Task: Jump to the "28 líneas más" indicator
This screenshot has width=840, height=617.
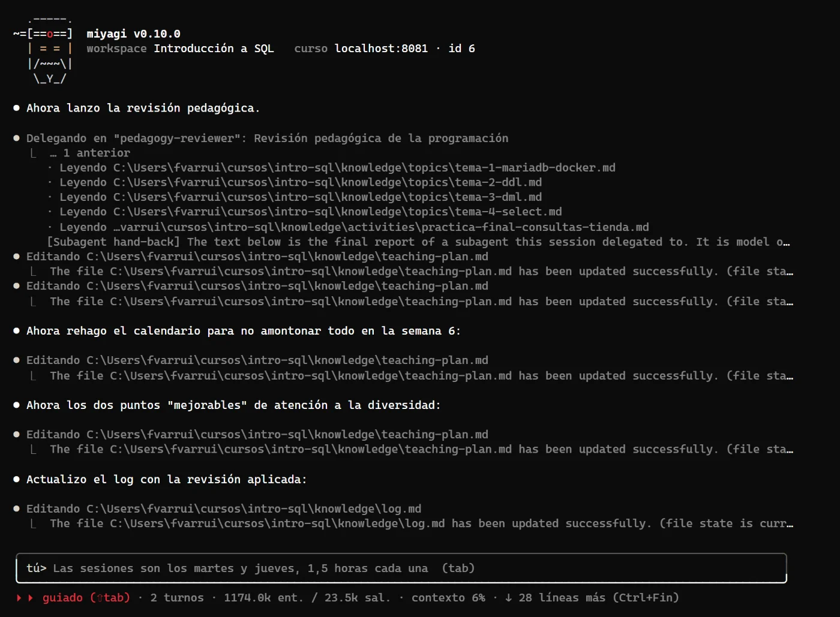Action: click(592, 598)
